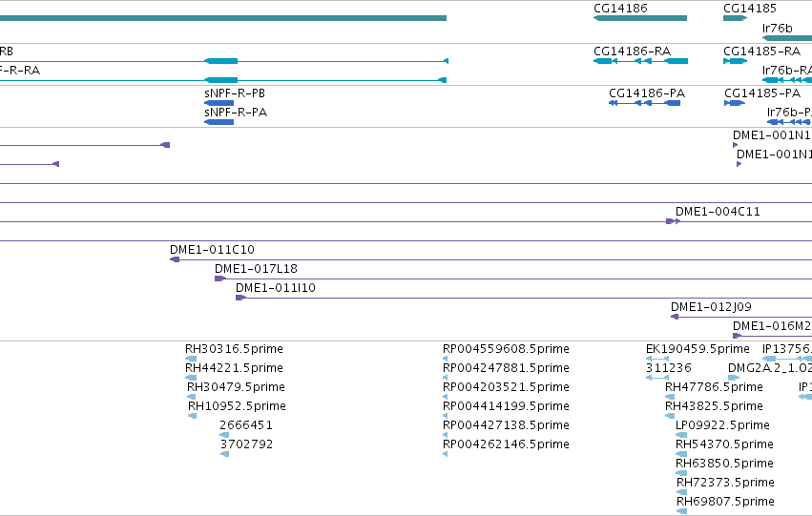Image resolution: width=812 pixels, height=516 pixels.
Task: Select the CG14186-RA transcript glyph
Action: [x=640, y=61]
